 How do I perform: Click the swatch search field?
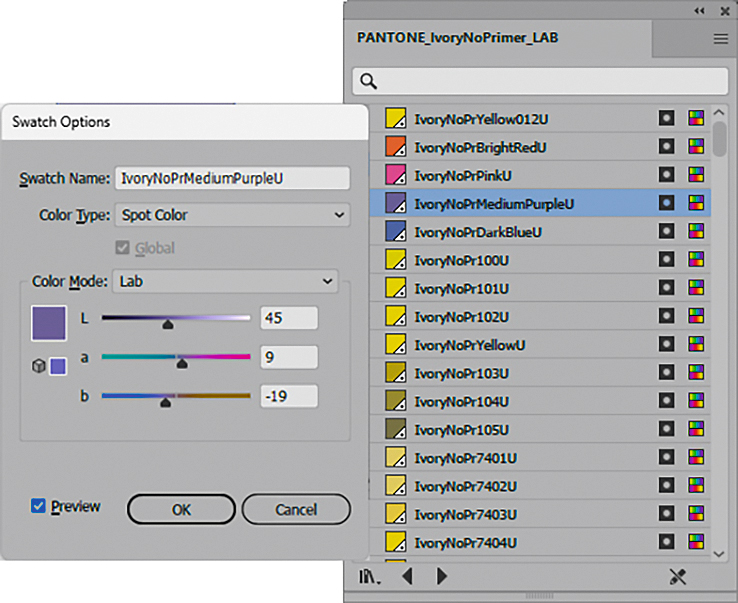[x=540, y=81]
